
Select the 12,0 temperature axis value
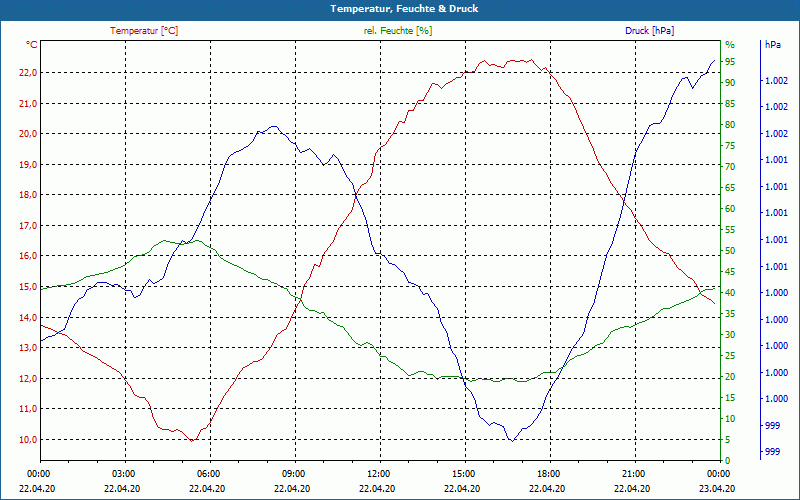pyautogui.click(x=28, y=379)
